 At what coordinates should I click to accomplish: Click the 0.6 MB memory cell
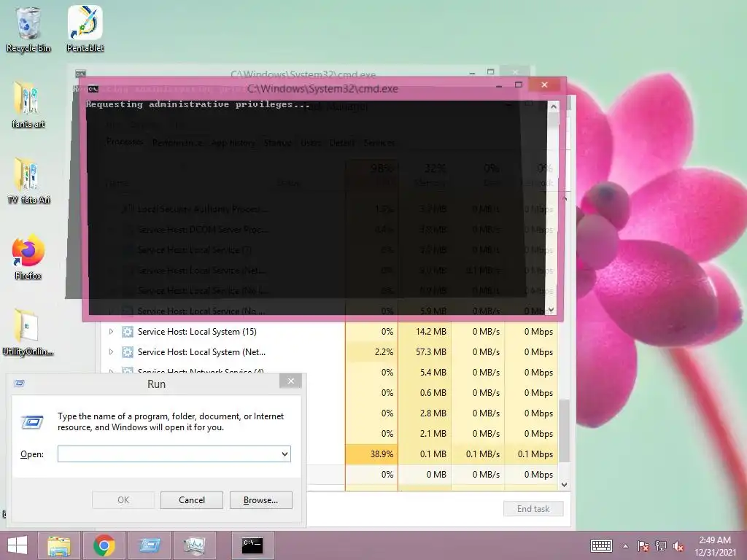tap(425, 393)
